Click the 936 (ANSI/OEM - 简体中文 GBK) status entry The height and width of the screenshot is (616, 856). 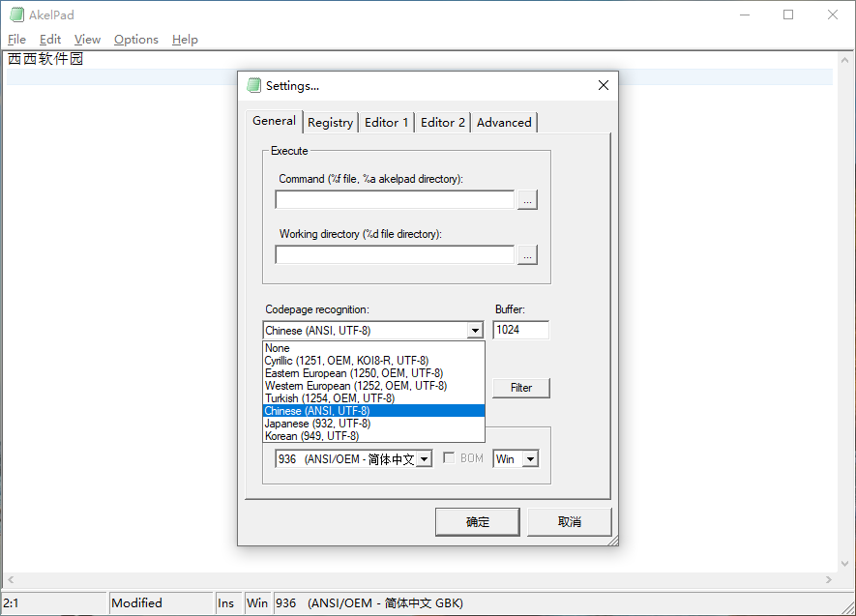tap(369, 602)
